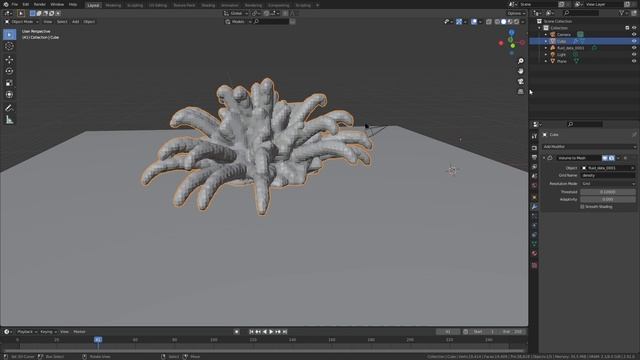The image size is (640, 360).
Task: Open viewport Add menu
Action: click(76, 22)
